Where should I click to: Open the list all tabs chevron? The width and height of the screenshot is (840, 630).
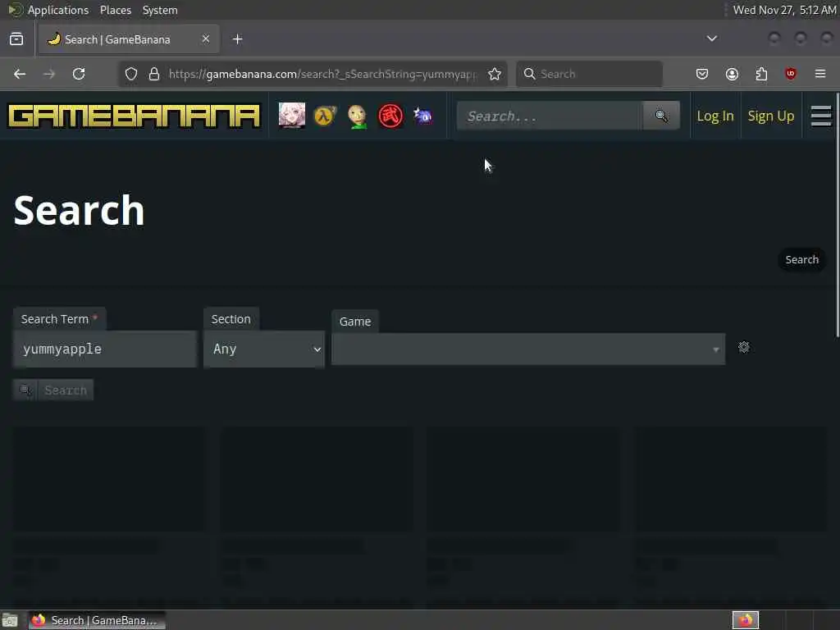712,39
